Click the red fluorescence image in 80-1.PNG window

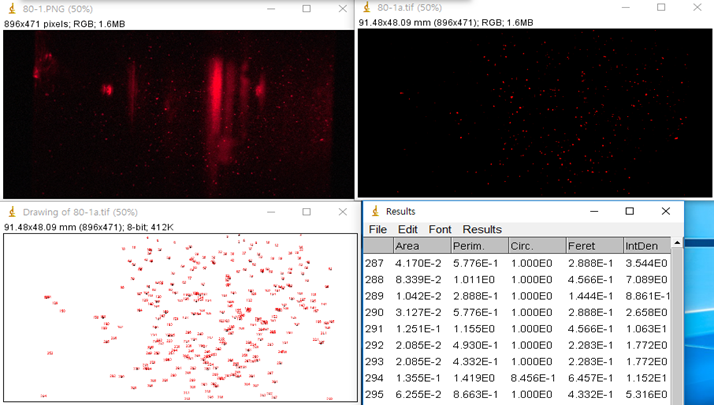point(178,114)
